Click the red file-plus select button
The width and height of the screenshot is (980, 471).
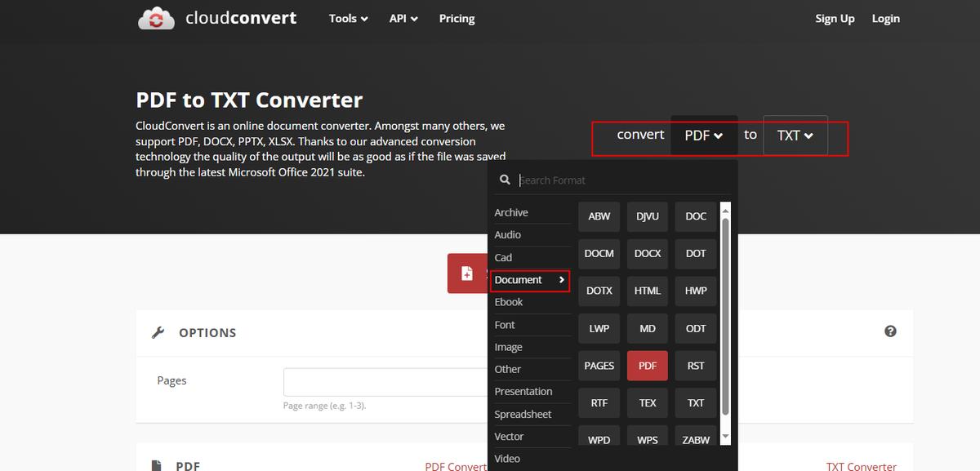pos(467,273)
